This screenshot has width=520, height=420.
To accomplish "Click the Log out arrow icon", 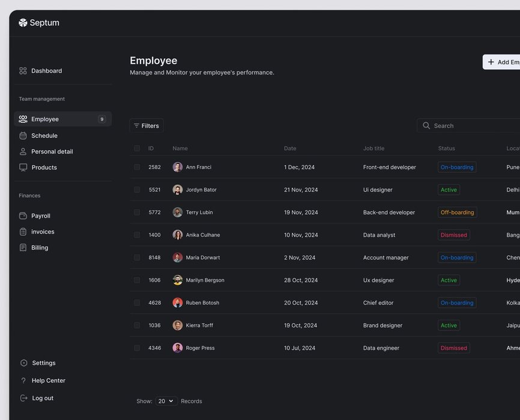I will coord(23,398).
